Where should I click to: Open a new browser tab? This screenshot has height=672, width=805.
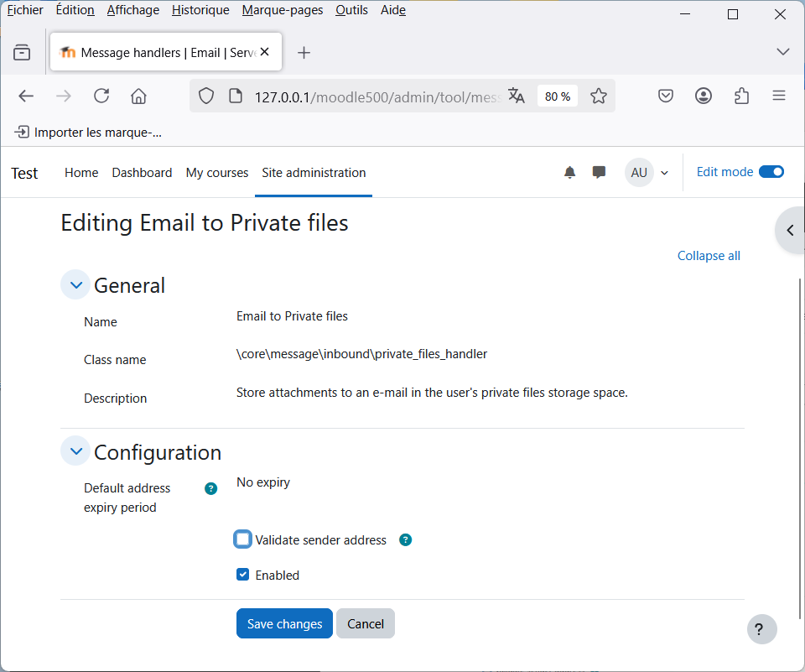(x=304, y=52)
